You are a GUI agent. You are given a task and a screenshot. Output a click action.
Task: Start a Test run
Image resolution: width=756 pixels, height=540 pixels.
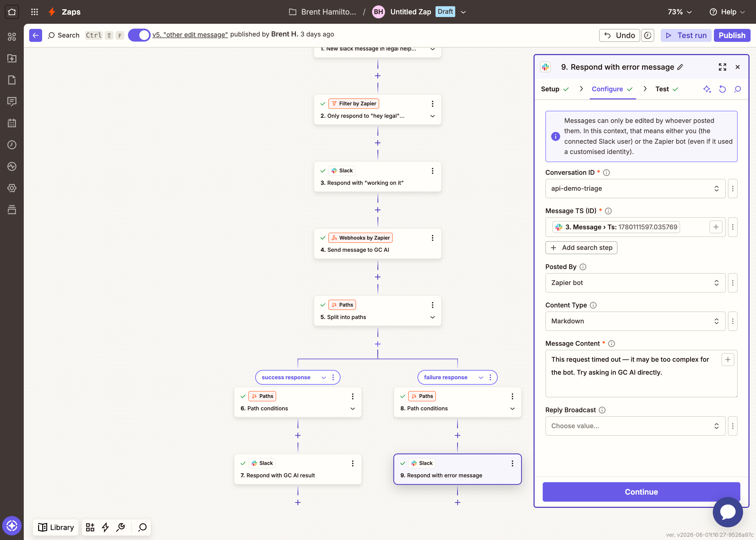tap(686, 35)
